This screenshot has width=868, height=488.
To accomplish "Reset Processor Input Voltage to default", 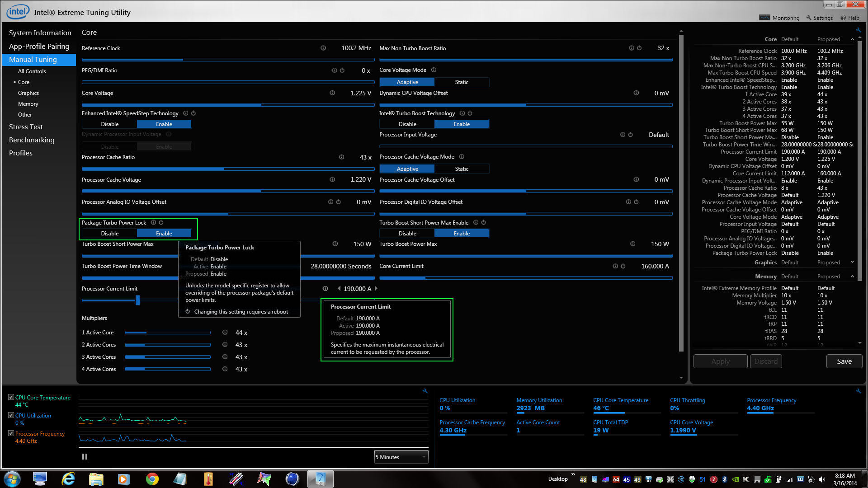I will coord(631,135).
